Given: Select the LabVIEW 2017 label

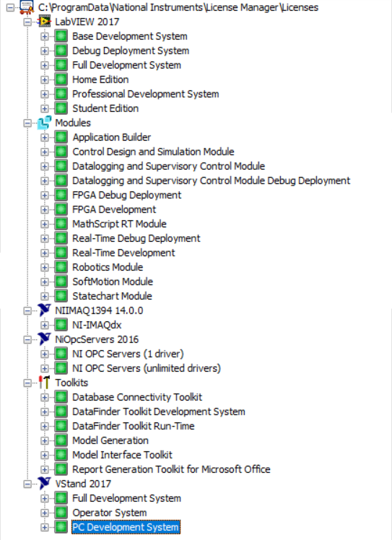Looking at the screenshot, I should [x=87, y=22].
